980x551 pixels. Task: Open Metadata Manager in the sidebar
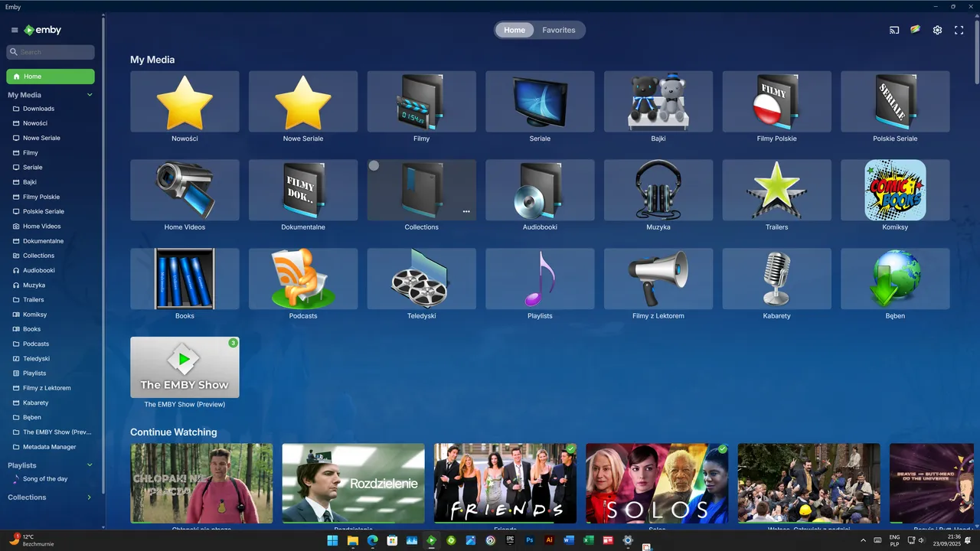coord(51,447)
